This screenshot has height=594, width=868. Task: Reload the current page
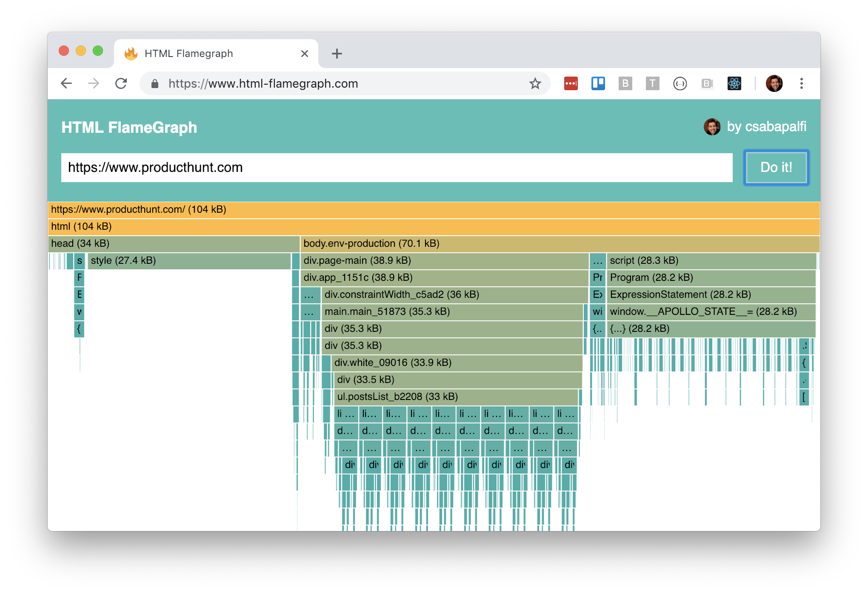tap(121, 84)
